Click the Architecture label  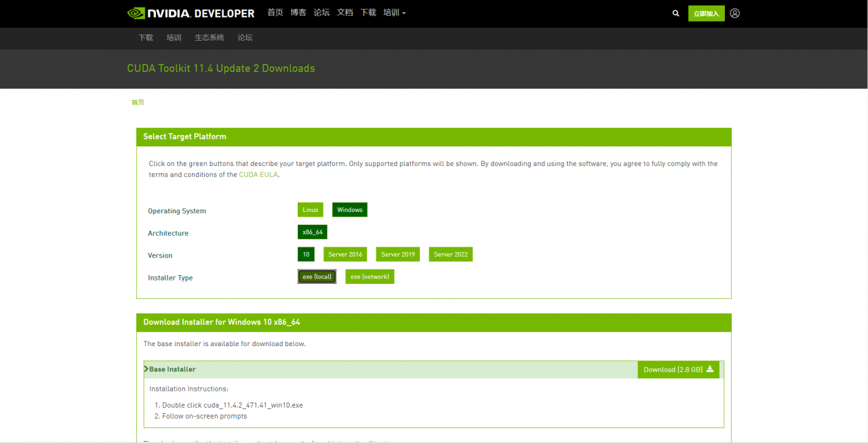[168, 233]
